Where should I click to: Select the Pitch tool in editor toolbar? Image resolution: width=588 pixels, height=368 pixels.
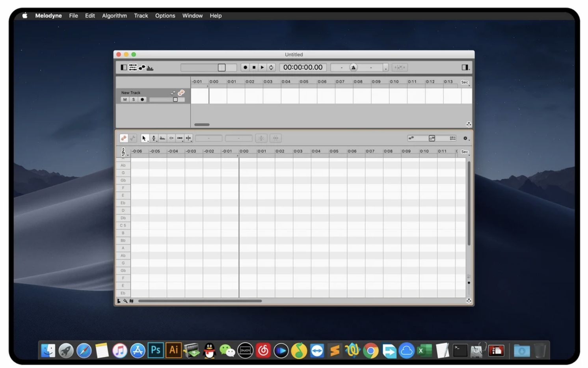coord(154,138)
